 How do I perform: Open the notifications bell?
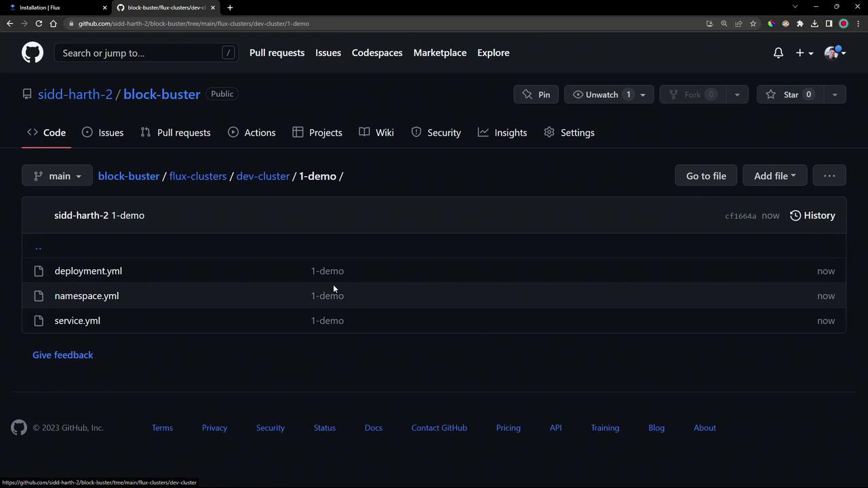[778, 53]
